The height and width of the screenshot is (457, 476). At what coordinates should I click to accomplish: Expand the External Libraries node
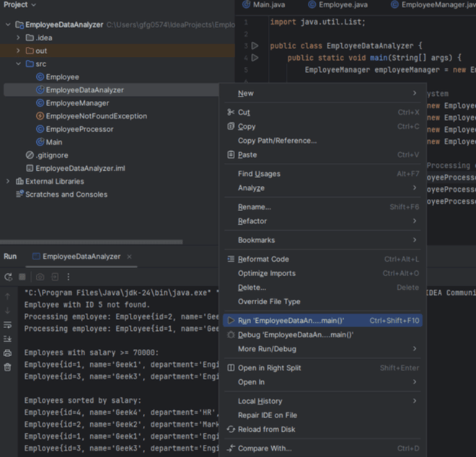pyautogui.click(x=8, y=182)
